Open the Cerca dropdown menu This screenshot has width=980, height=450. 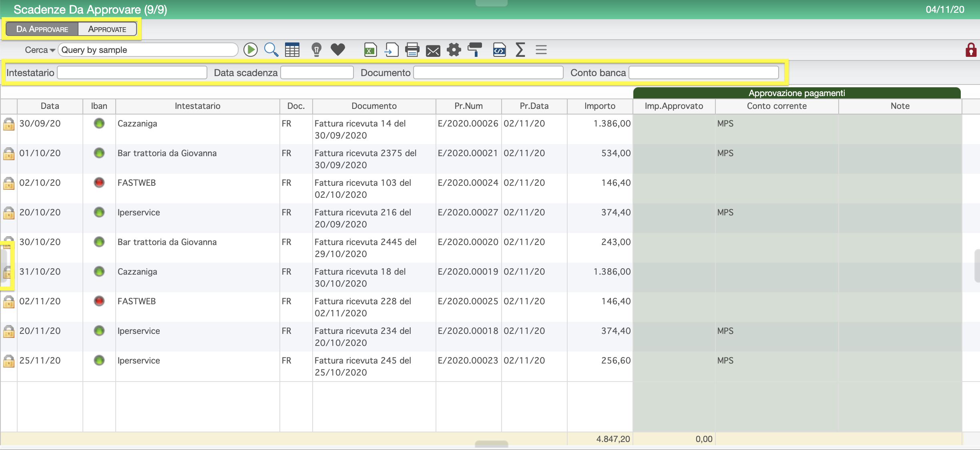point(40,50)
